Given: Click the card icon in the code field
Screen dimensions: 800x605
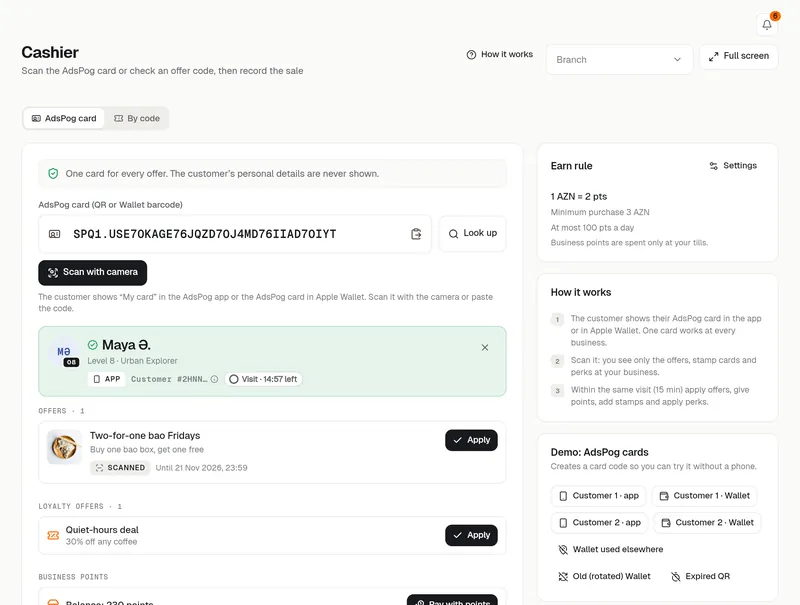Looking at the screenshot, I should (x=54, y=234).
